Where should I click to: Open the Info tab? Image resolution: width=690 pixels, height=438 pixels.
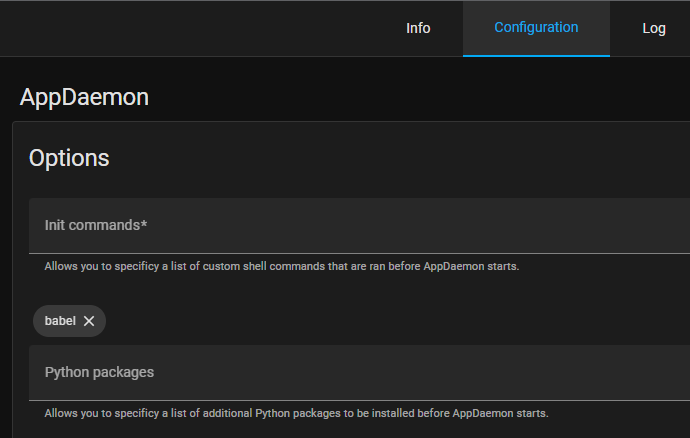(x=418, y=28)
